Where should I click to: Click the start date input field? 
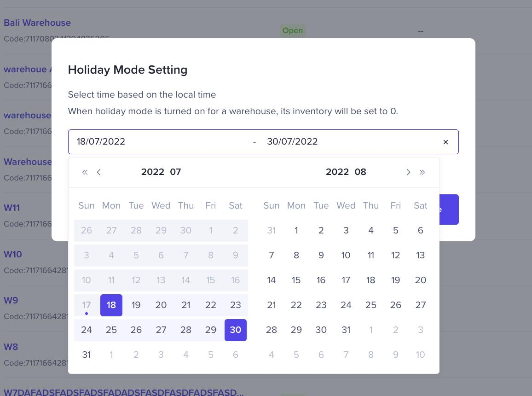coord(156,142)
